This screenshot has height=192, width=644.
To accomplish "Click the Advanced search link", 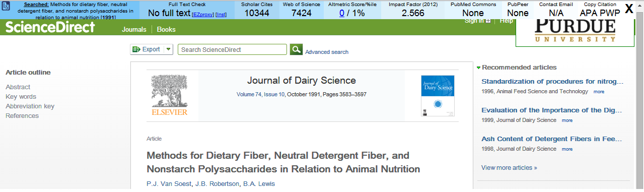I will pyautogui.click(x=327, y=52).
